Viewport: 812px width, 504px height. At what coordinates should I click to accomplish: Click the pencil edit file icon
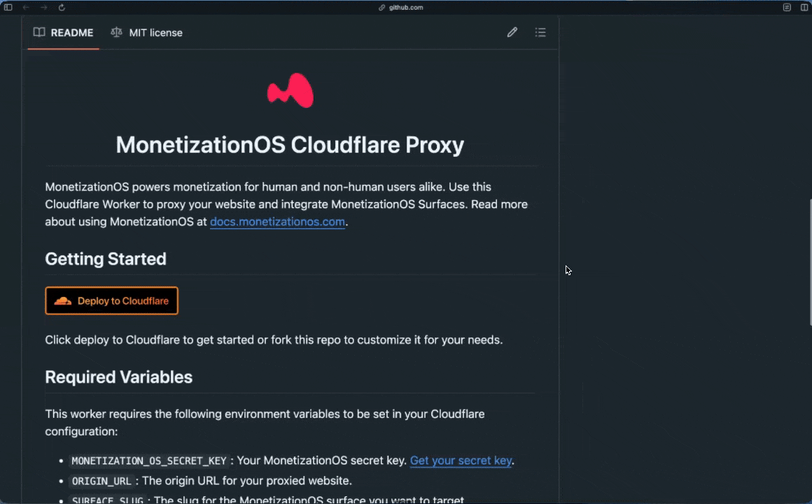pos(512,32)
